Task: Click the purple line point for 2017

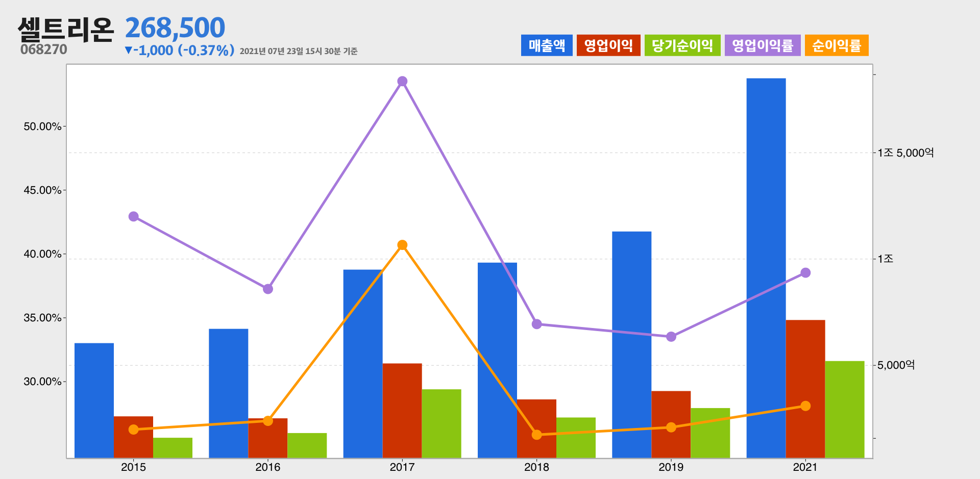Action: pos(402,81)
